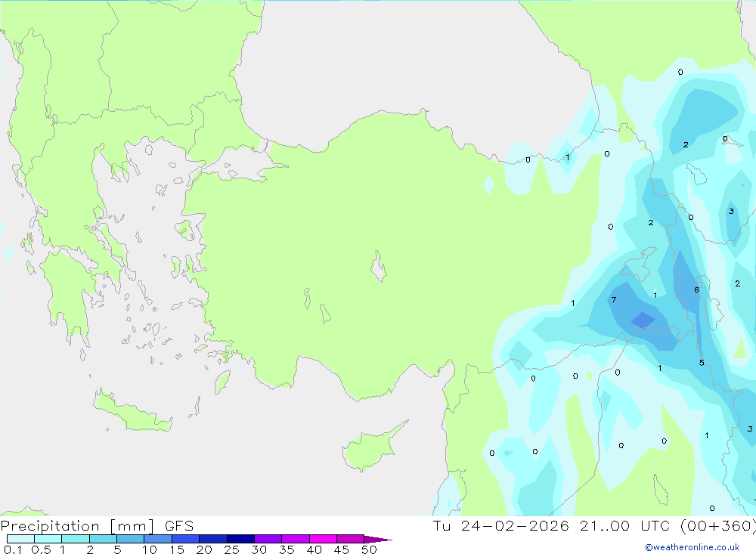The width and height of the screenshot is (756, 554).
Task: Select the violet 30–35 mm legend box
Action: point(268,539)
